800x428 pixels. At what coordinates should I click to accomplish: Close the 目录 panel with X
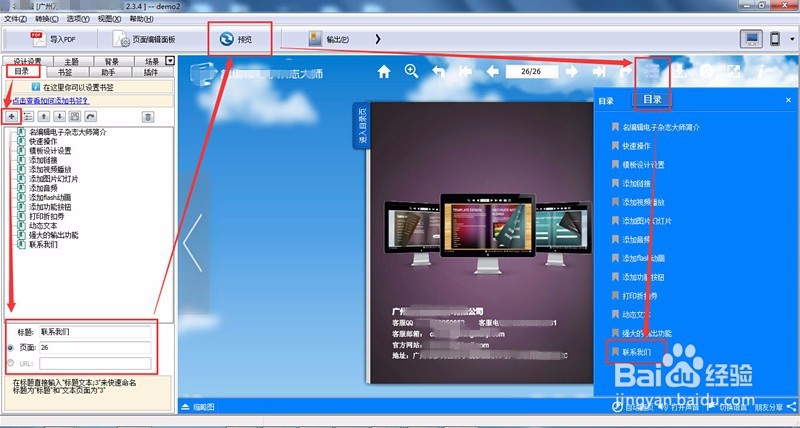click(x=788, y=100)
